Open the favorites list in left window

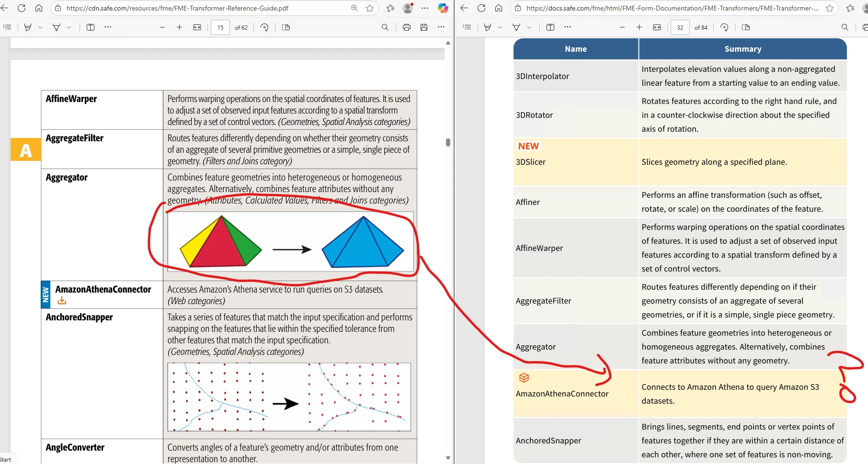[x=391, y=8]
